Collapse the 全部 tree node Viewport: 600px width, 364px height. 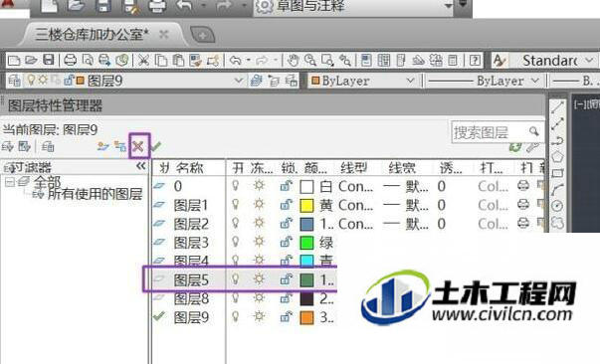point(10,182)
